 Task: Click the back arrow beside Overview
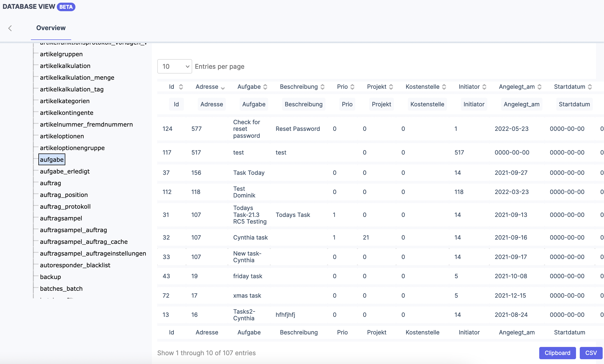coord(10,28)
